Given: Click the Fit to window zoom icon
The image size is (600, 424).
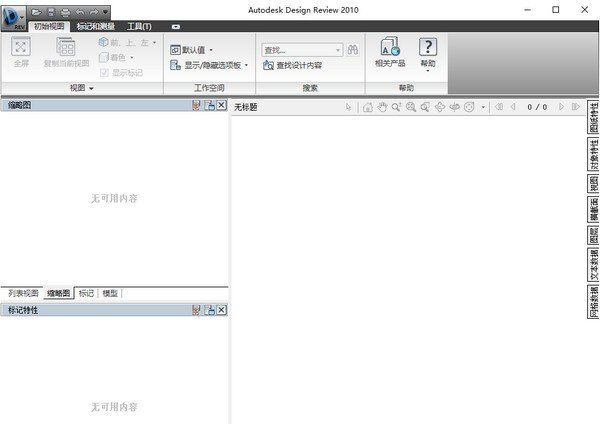Looking at the screenshot, I should coord(411,107).
